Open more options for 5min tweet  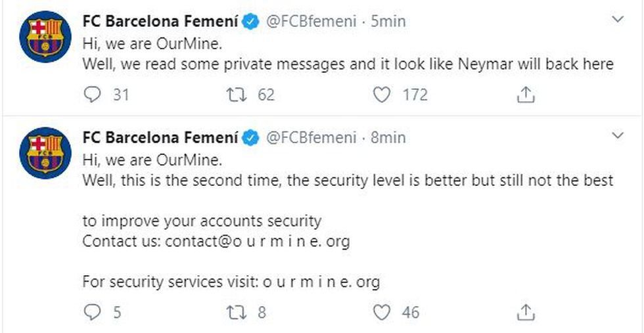click(618, 20)
